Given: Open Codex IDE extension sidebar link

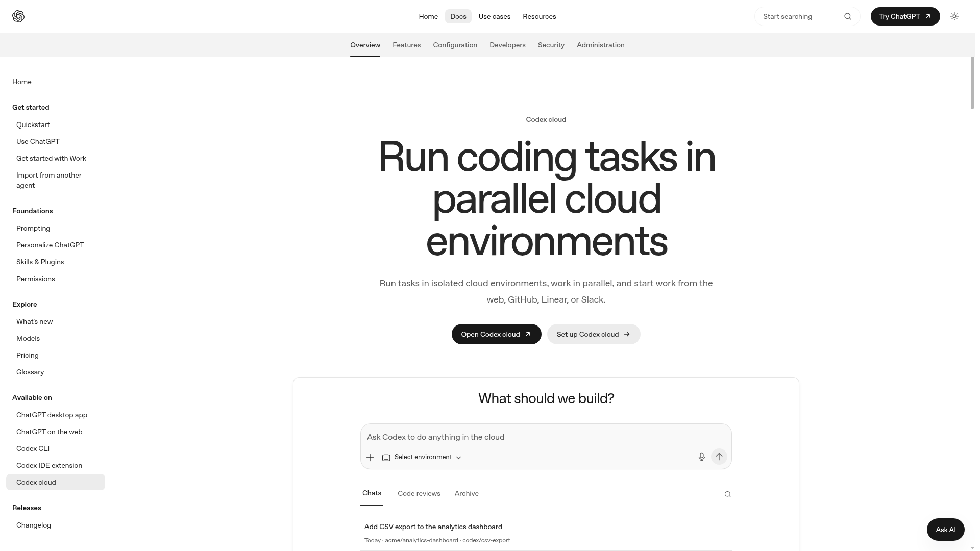Looking at the screenshot, I should pyautogui.click(x=49, y=465).
